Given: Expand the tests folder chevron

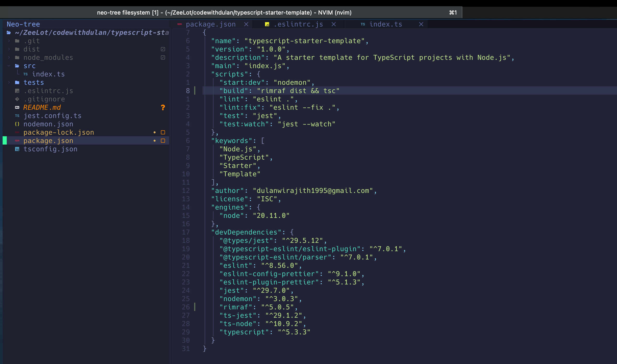Looking at the screenshot, I should (9, 82).
